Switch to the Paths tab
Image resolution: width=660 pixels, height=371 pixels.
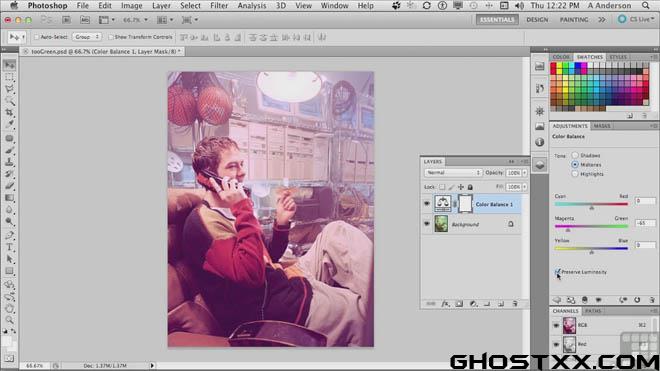click(x=593, y=311)
